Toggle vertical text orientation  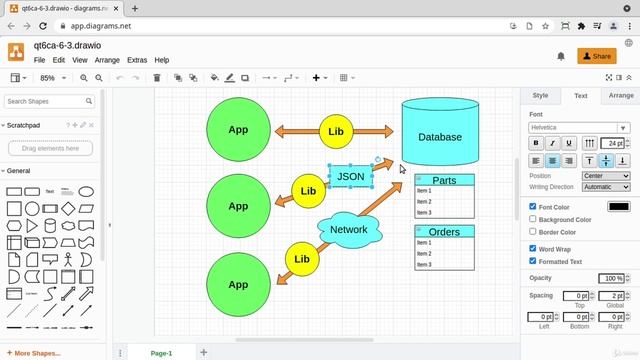[589, 143]
